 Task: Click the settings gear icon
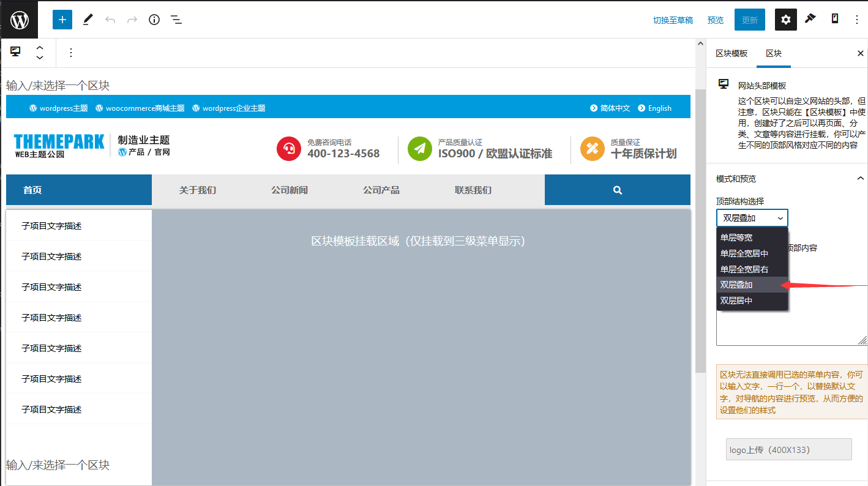coord(785,19)
